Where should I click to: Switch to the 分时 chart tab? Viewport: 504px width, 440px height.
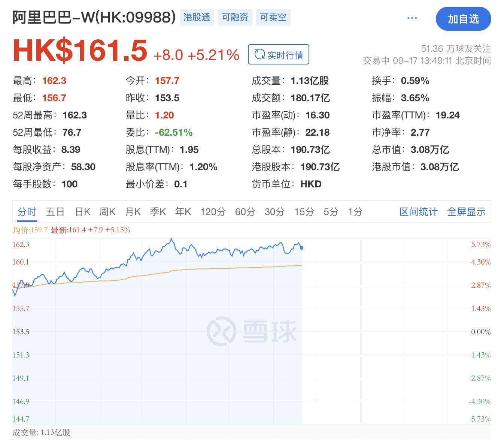27,212
